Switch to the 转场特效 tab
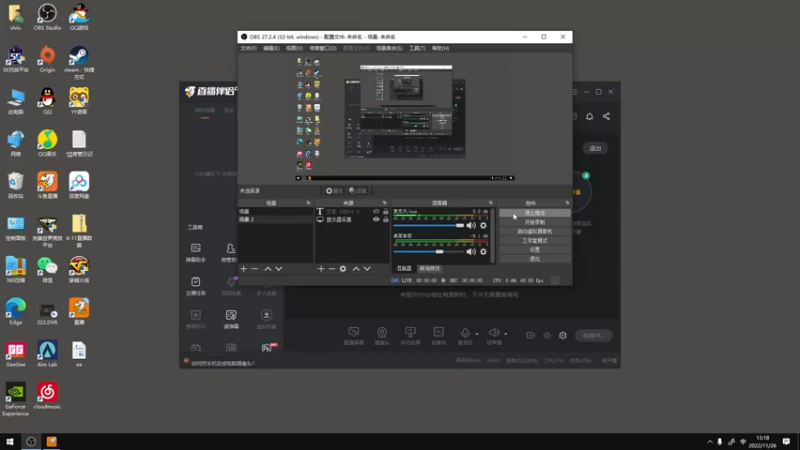Screen dimensions: 800x450 click(x=430, y=268)
